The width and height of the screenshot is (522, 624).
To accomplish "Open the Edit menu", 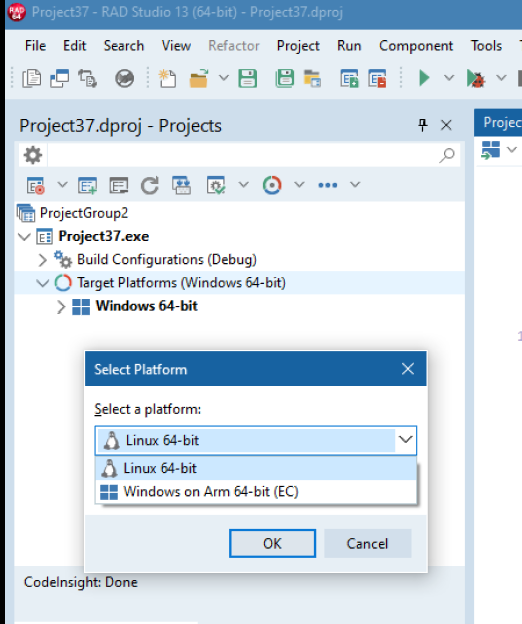I will [x=74, y=46].
